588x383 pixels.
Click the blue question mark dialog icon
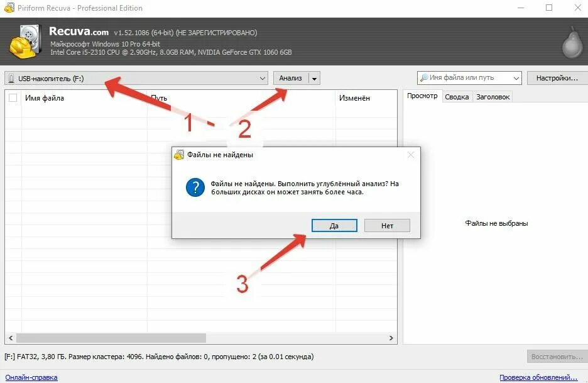click(195, 187)
